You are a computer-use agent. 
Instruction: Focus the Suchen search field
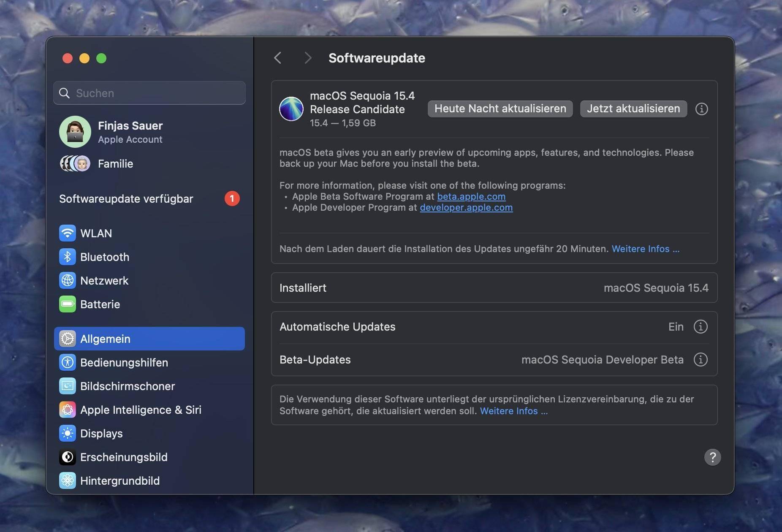click(x=149, y=93)
